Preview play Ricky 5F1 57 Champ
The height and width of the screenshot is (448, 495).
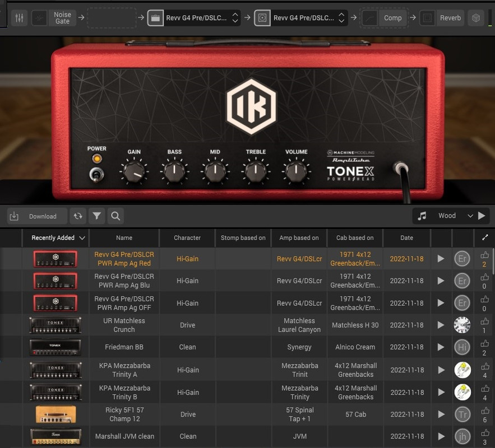tap(441, 414)
